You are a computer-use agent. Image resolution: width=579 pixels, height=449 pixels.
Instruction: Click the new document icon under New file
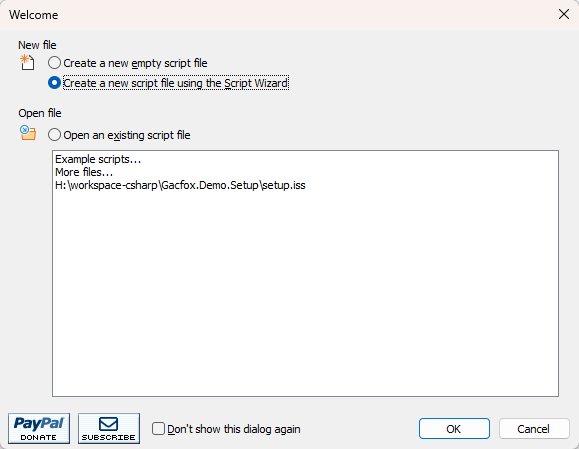[x=27, y=62]
